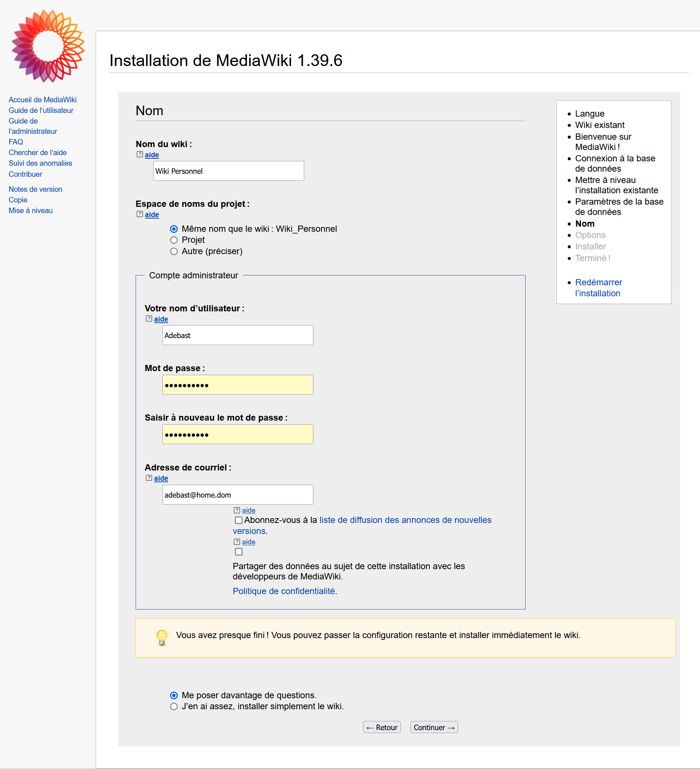
Task: Open FAQ sidebar link
Action: pos(16,142)
